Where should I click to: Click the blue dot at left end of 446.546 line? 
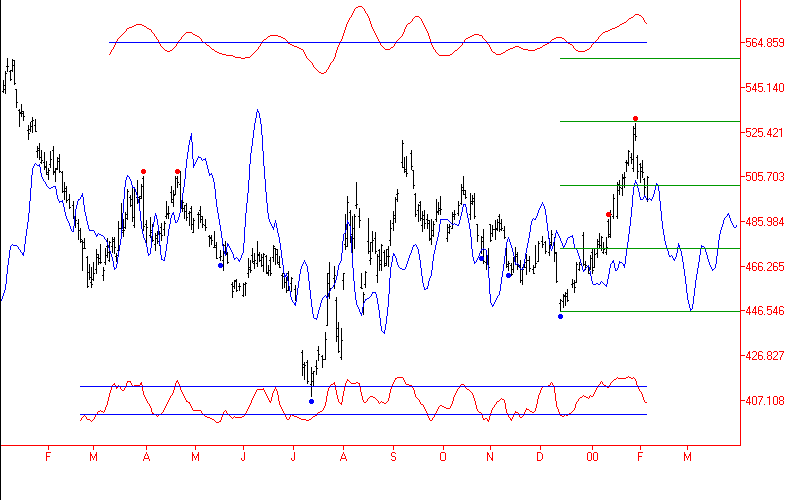click(560, 316)
